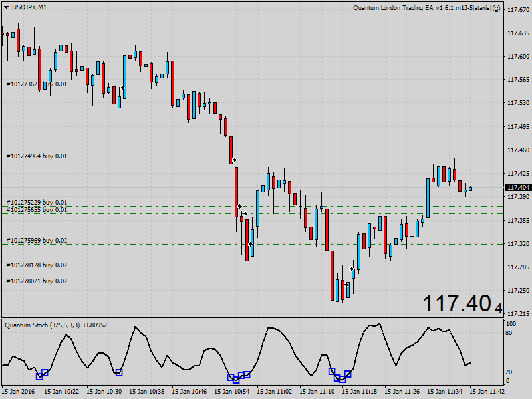Select order #101275969 buy 0.02 label
532x399 pixels.
click(x=37, y=241)
